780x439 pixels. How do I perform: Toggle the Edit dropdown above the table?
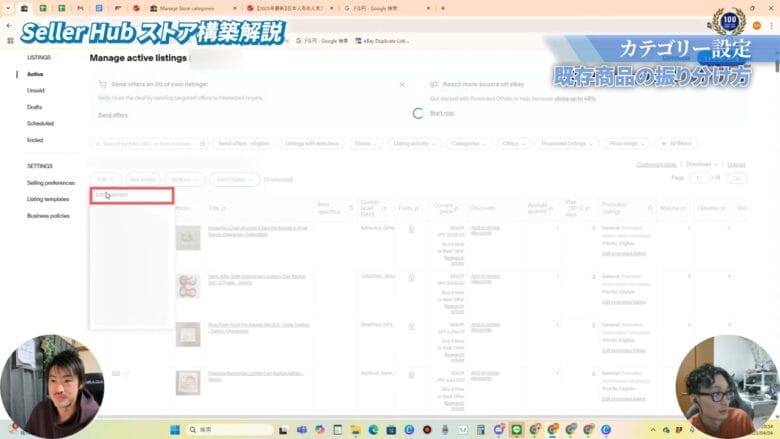105,179
